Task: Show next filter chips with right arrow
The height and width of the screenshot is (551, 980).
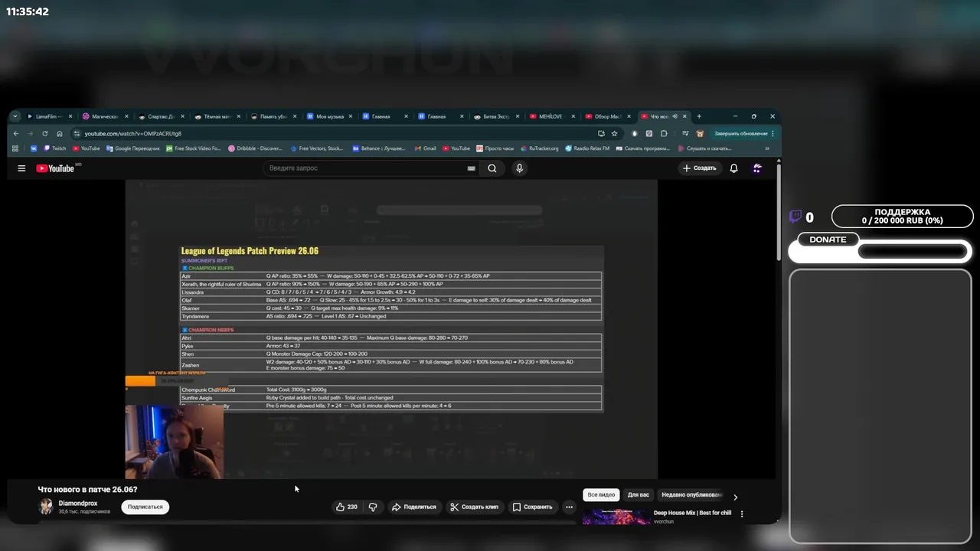Action: (x=736, y=497)
